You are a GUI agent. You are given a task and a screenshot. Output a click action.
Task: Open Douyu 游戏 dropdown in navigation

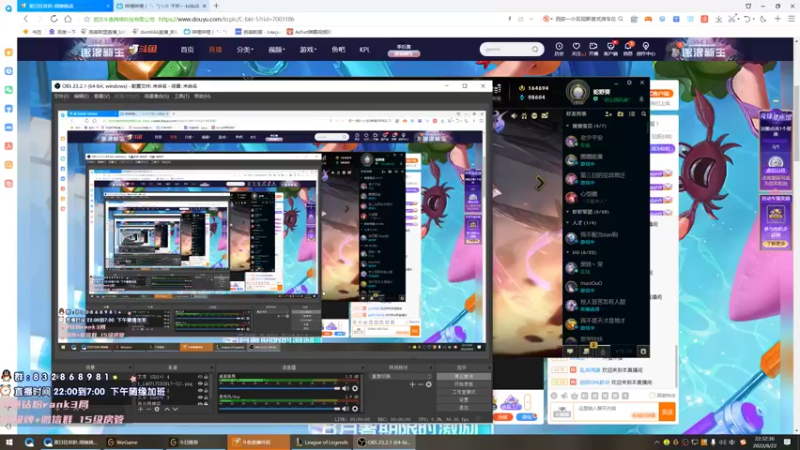[308, 49]
